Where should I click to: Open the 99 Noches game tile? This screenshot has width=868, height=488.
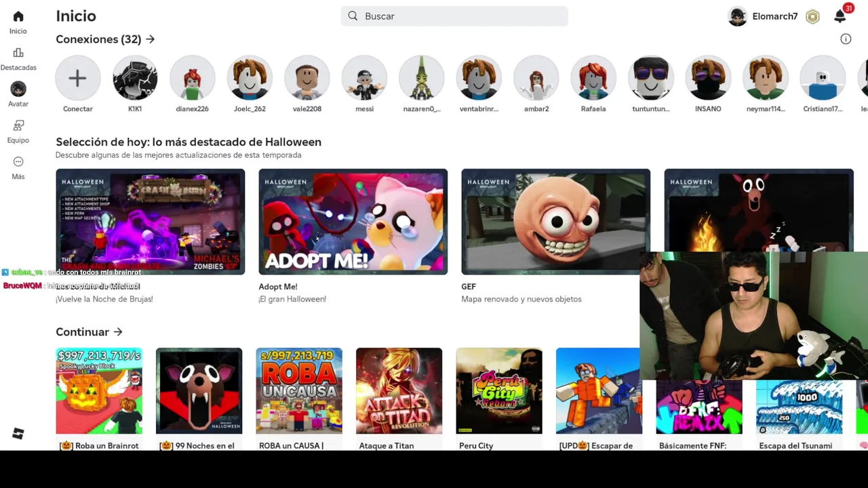click(199, 391)
